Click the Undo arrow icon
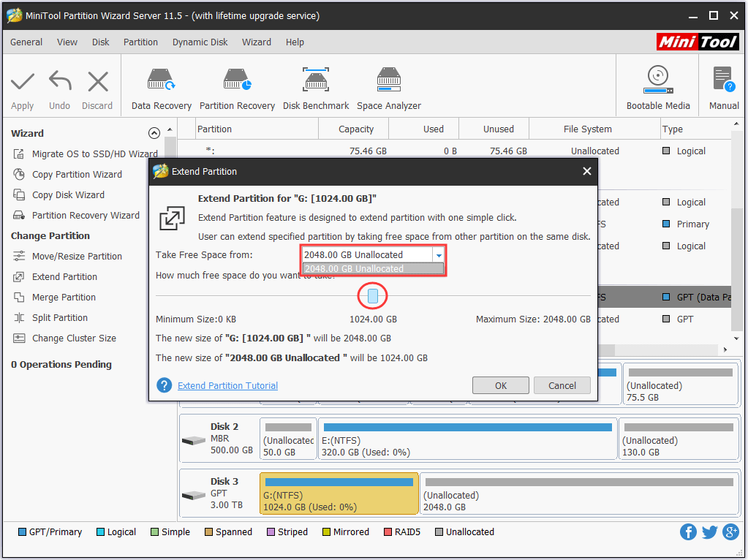 coord(60,80)
